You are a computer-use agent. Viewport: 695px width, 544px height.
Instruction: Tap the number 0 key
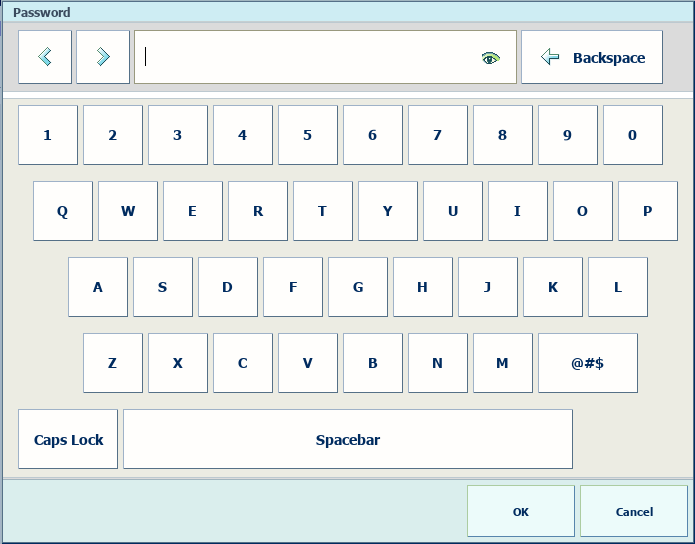[633, 135]
